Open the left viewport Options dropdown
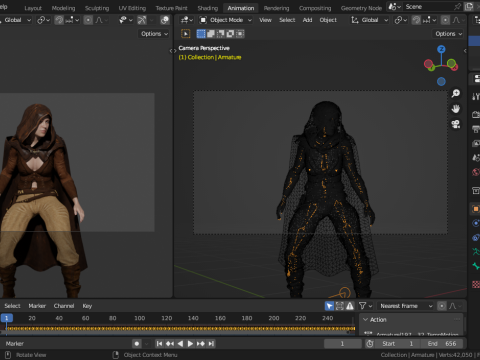The width and height of the screenshot is (480, 360). coord(154,34)
